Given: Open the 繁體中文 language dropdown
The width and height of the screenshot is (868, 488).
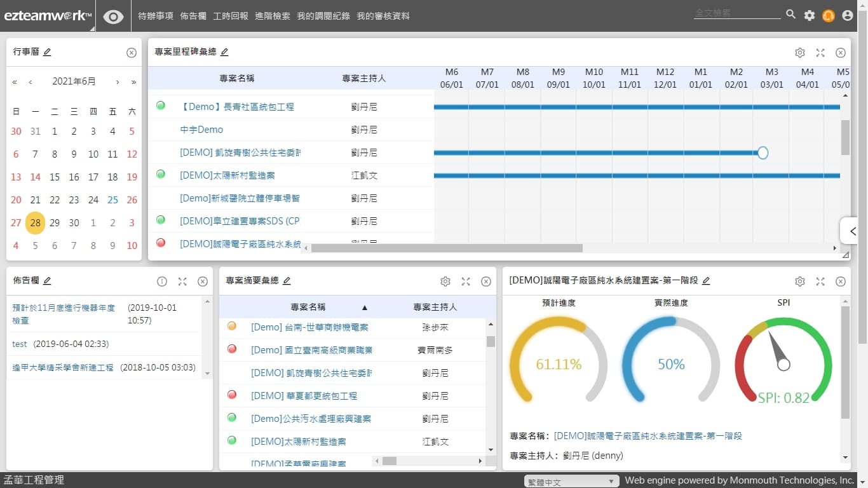Looking at the screenshot, I should click(x=571, y=482).
